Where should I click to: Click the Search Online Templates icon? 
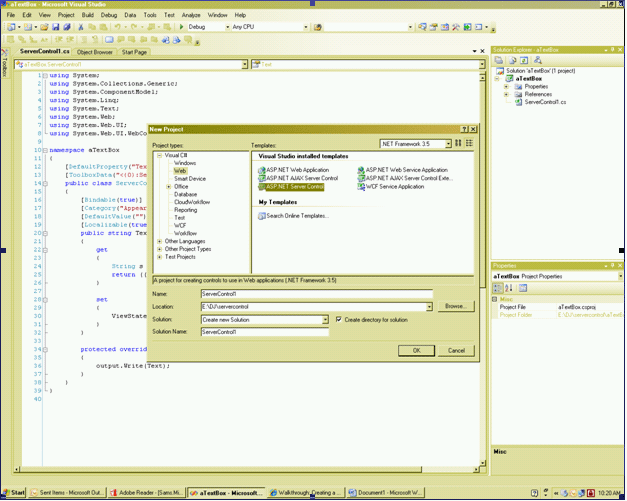pyautogui.click(x=261, y=216)
